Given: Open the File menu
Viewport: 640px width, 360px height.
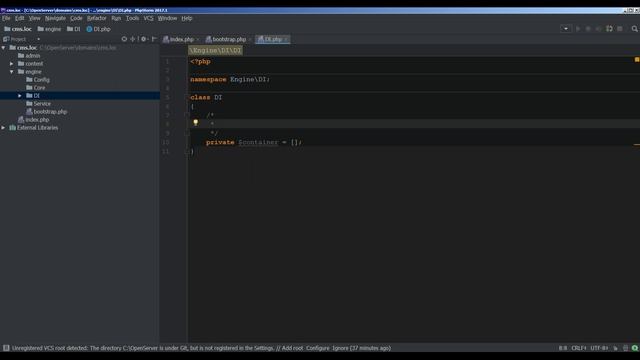Looking at the screenshot, I should tap(6, 18).
